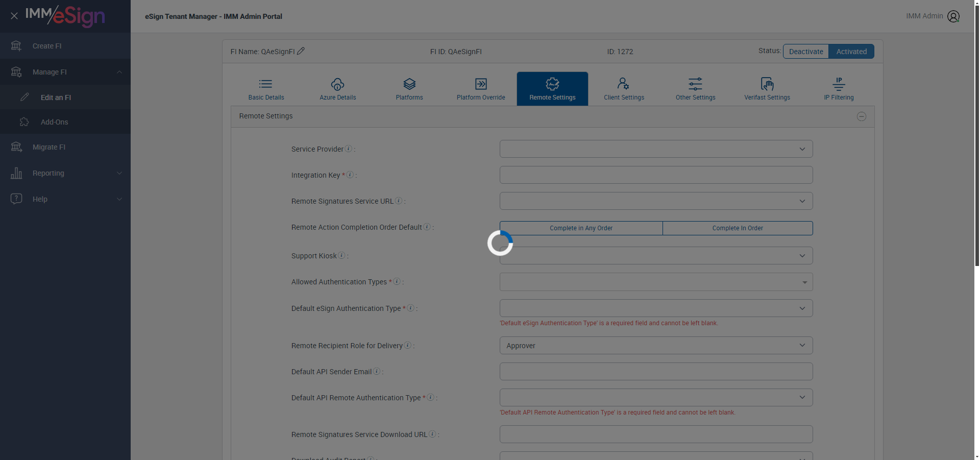
Task: Show info for Service Provider
Action: pos(349,149)
